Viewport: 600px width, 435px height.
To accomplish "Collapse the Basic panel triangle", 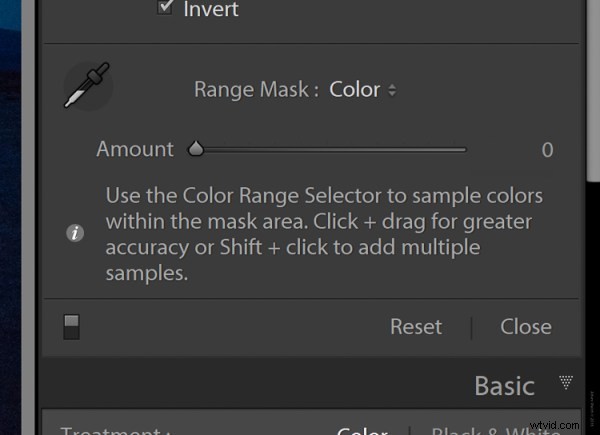I will [566, 382].
